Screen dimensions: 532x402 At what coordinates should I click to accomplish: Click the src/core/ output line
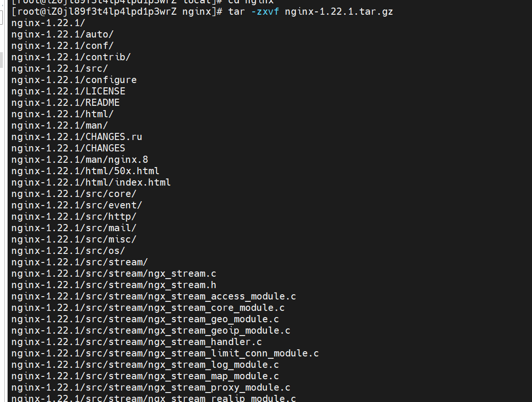[x=74, y=194]
